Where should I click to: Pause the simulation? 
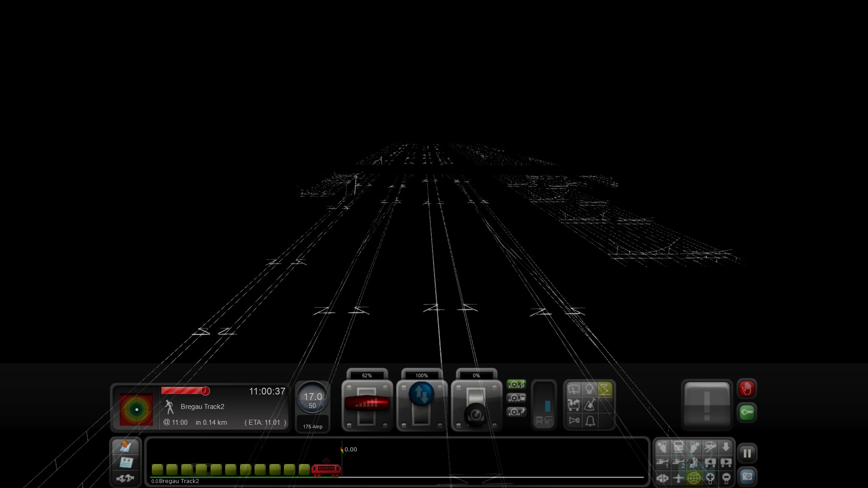point(747,453)
